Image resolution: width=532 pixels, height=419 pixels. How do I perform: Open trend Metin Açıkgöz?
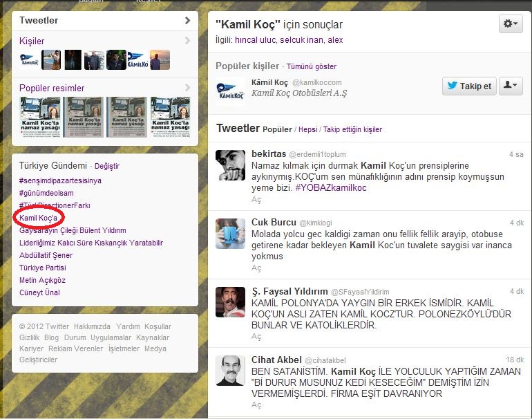click(42, 281)
